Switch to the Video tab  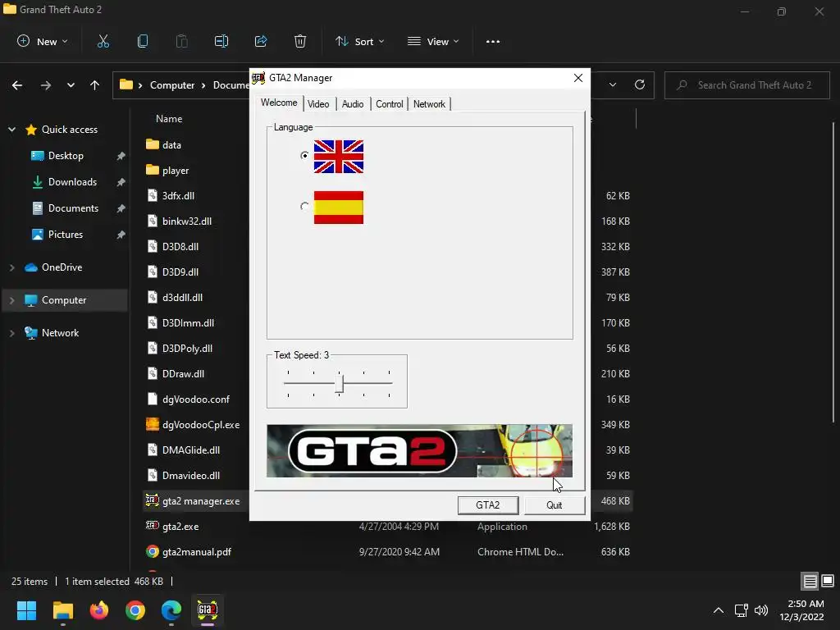[x=318, y=104]
